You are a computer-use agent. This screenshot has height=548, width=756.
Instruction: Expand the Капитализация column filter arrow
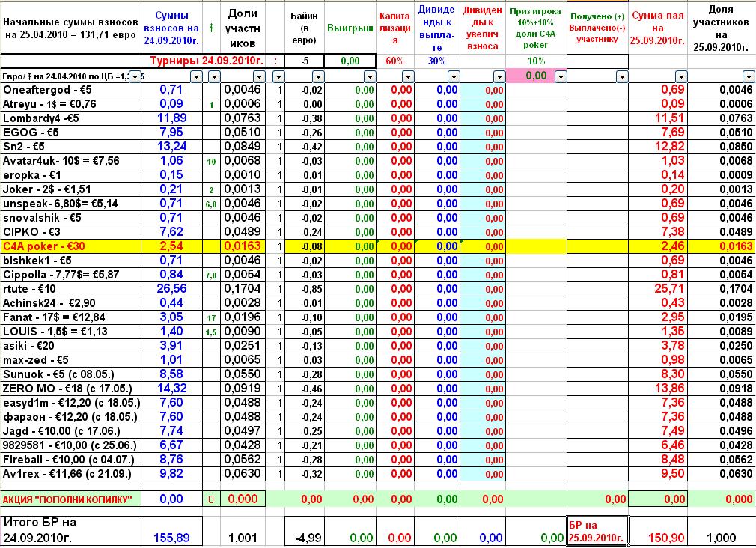[408, 76]
